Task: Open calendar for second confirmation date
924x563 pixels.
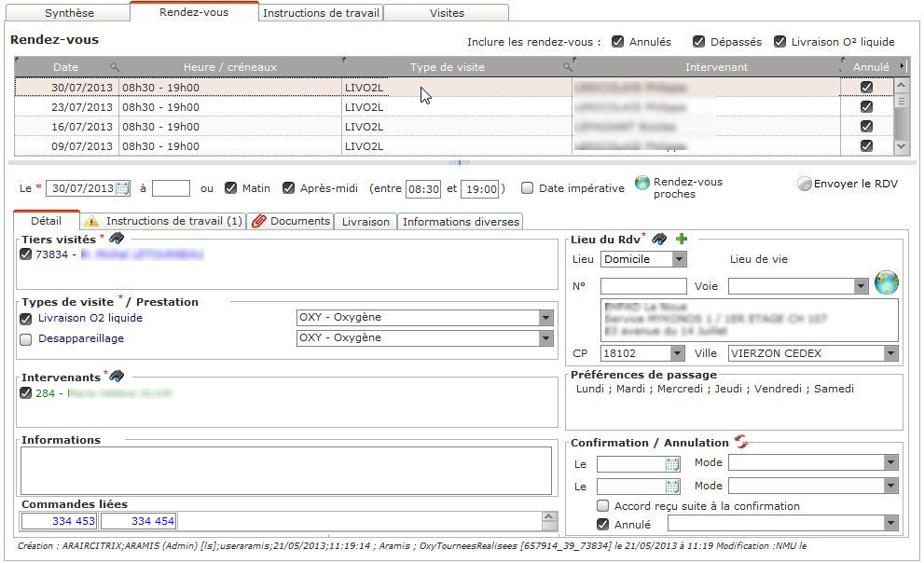Action: coord(671,487)
